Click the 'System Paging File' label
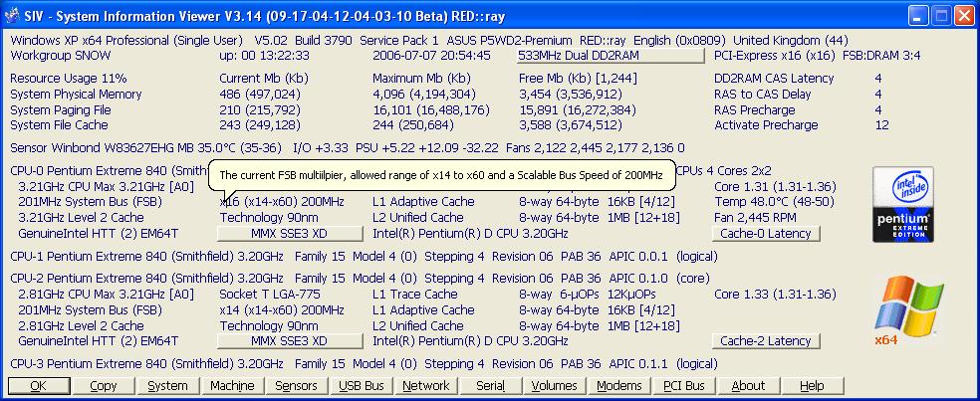Image resolution: width=980 pixels, height=401 pixels. pyautogui.click(x=61, y=110)
